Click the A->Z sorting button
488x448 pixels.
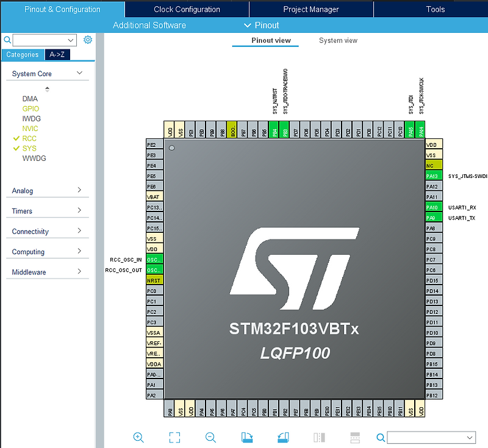pyautogui.click(x=57, y=54)
